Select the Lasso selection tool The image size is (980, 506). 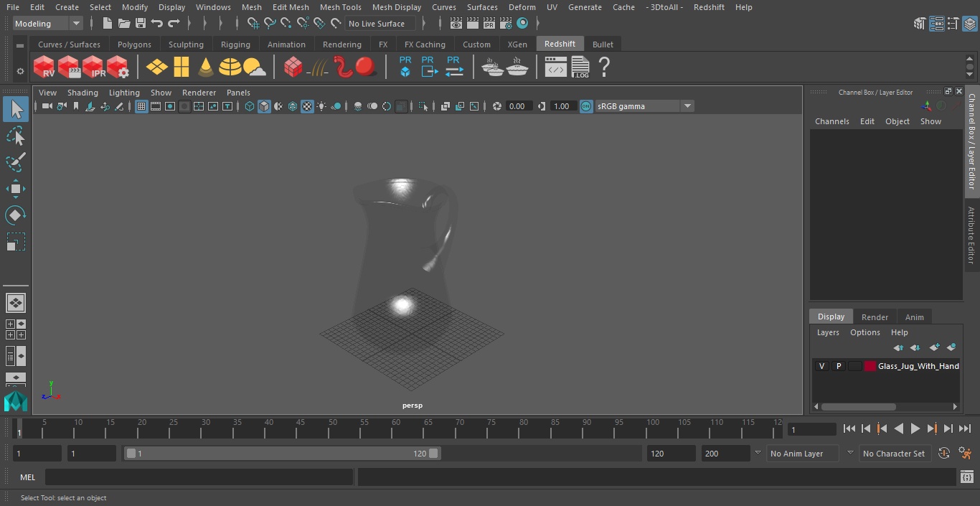pos(15,136)
